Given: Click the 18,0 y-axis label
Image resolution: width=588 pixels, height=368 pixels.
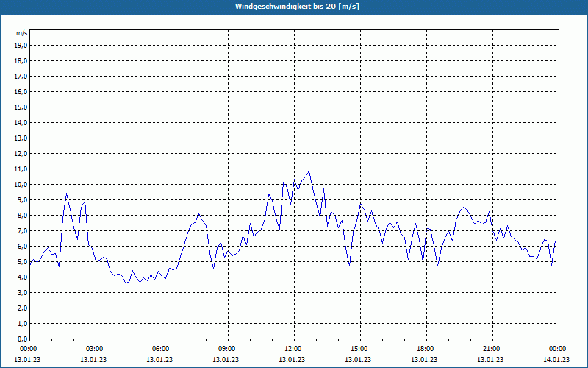Looking at the screenshot, I should (21, 61).
